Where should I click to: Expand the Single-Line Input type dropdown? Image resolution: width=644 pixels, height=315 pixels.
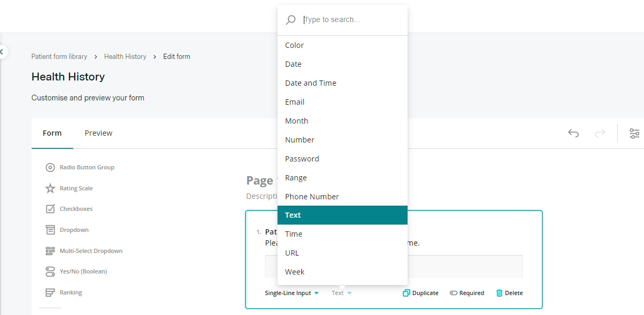point(292,293)
